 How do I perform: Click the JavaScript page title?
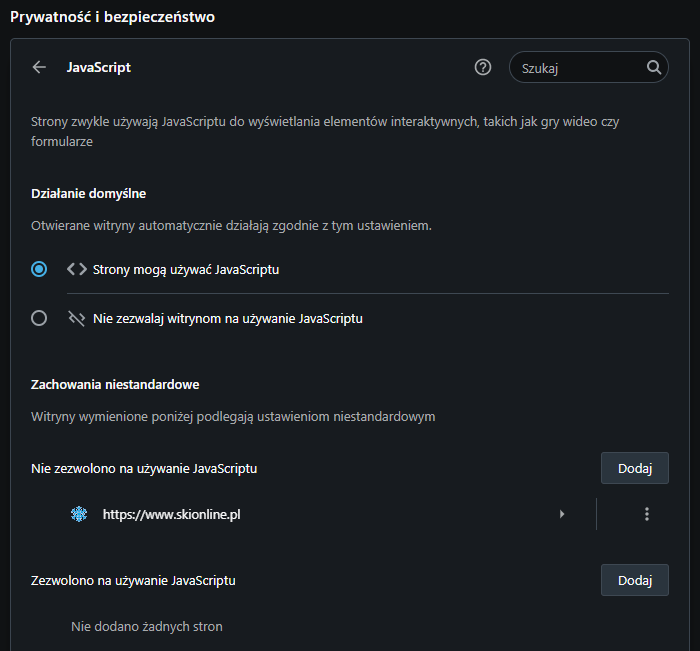pos(98,67)
